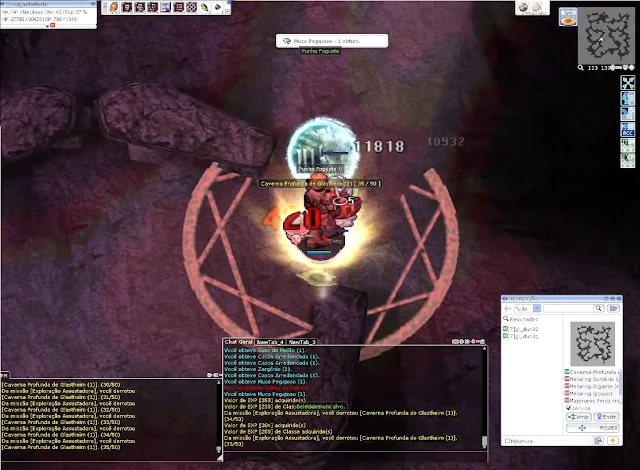The image size is (640, 470).
Task: Expand the basic info window down arrow
Action: pyautogui.click(x=47, y=26)
